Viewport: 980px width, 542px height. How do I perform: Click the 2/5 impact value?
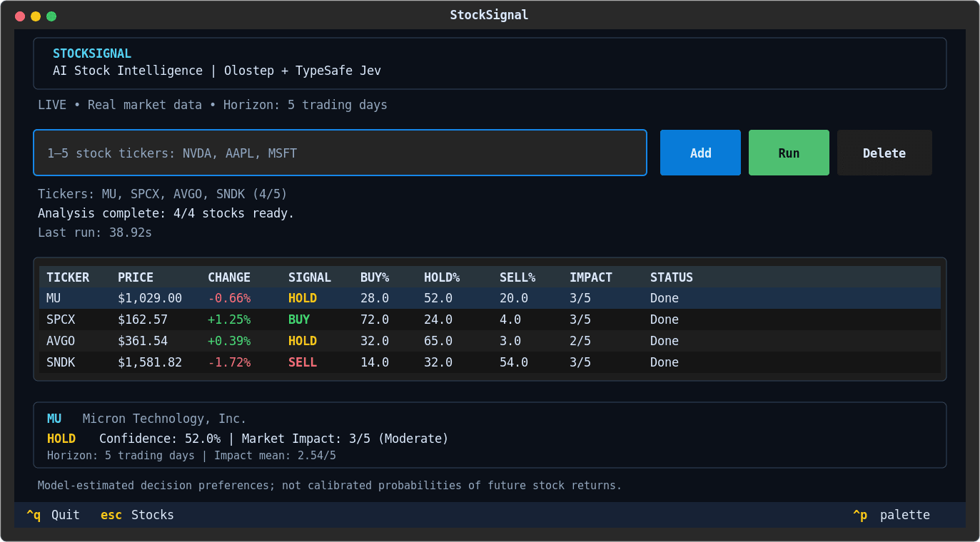pyautogui.click(x=580, y=341)
